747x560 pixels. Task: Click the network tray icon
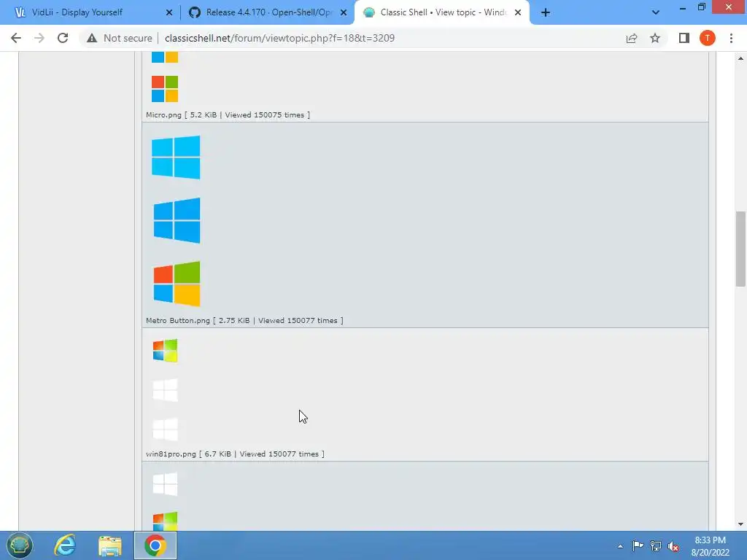click(656, 546)
